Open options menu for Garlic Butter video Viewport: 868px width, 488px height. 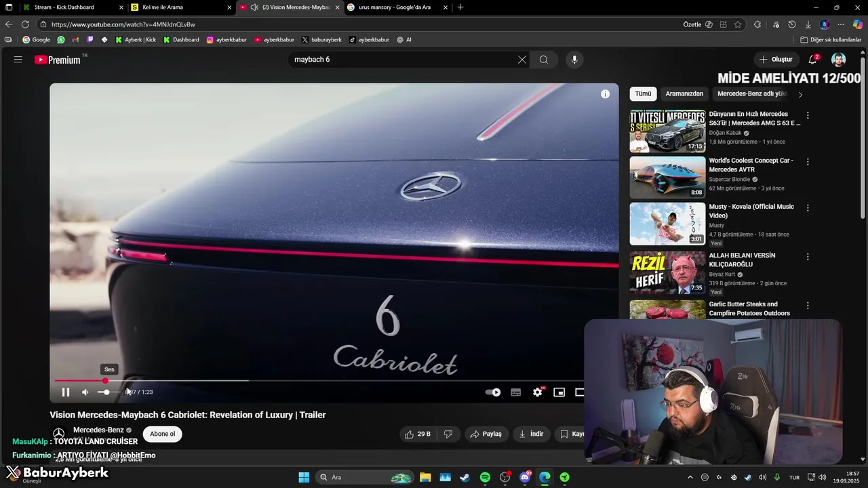tap(808, 306)
